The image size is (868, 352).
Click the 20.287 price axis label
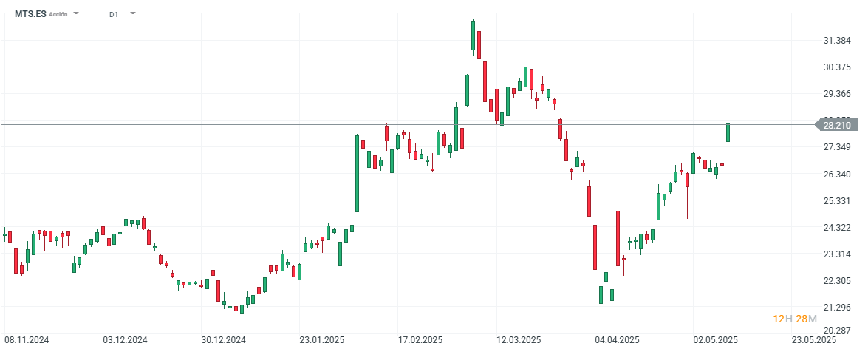coord(836,330)
